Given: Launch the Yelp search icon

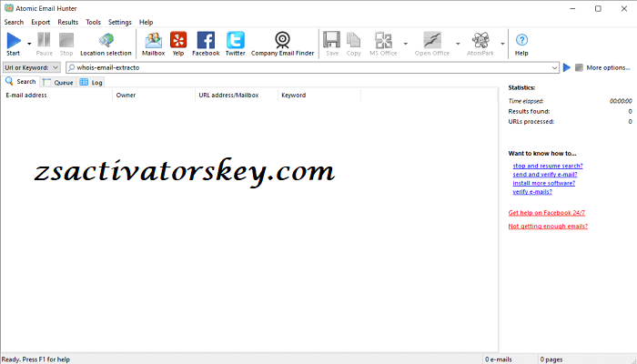Looking at the screenshot, I should tap(178, 40).
